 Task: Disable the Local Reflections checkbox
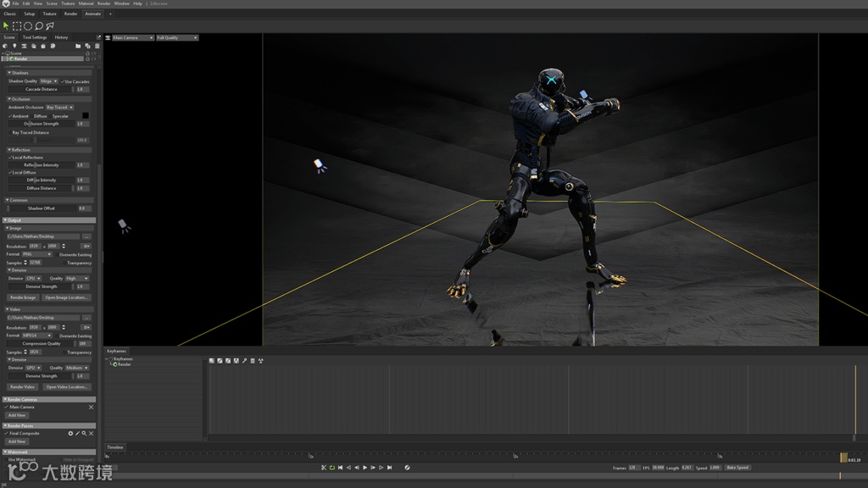click(10, 158)
